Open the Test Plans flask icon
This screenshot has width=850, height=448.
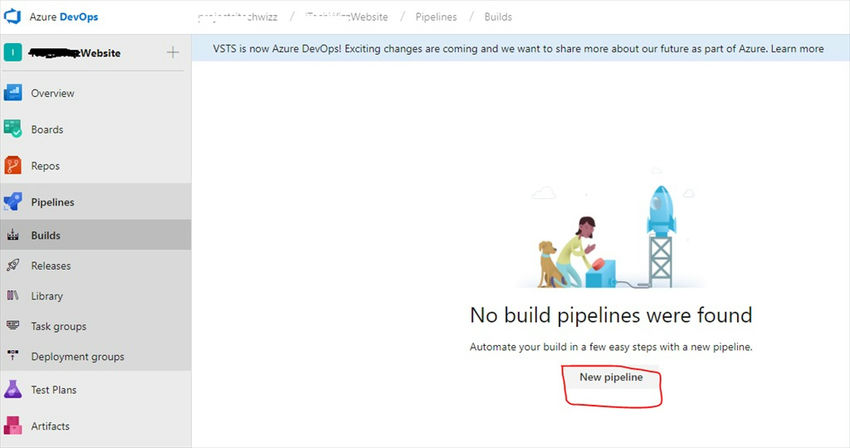12,389
